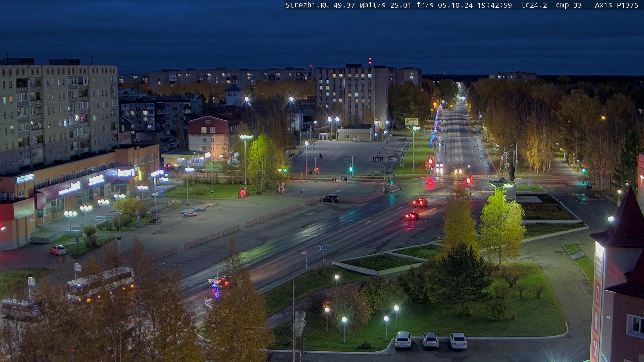Select the 49.37 Mbit/s bitrate readout

coord(360,5)
